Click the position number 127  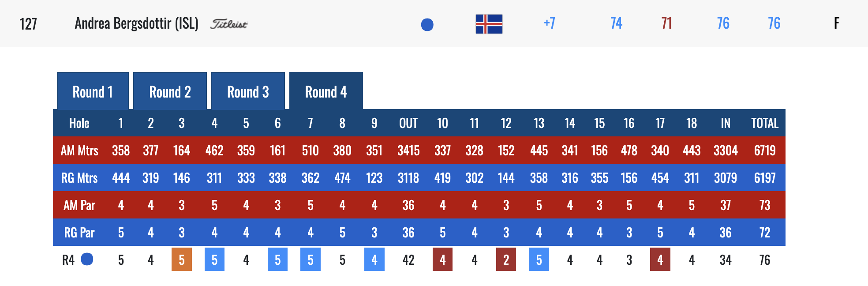pyautogui.click(x=28, y=24)
